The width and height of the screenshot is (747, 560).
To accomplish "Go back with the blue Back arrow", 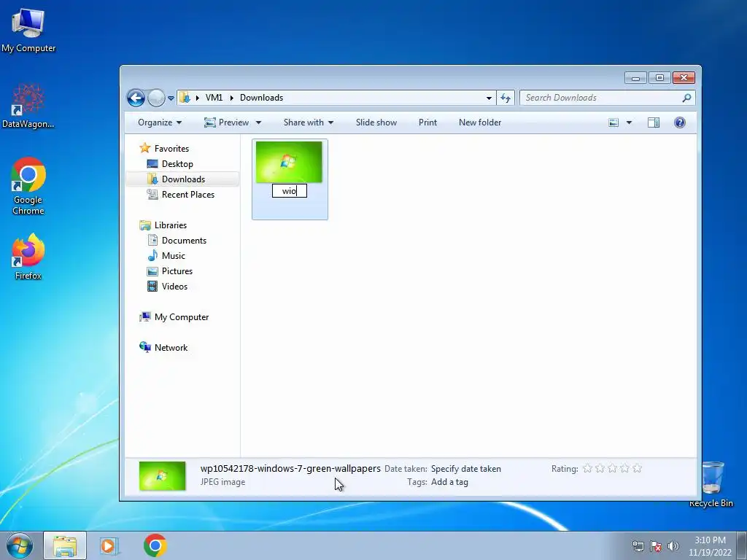I will point(136,98).
